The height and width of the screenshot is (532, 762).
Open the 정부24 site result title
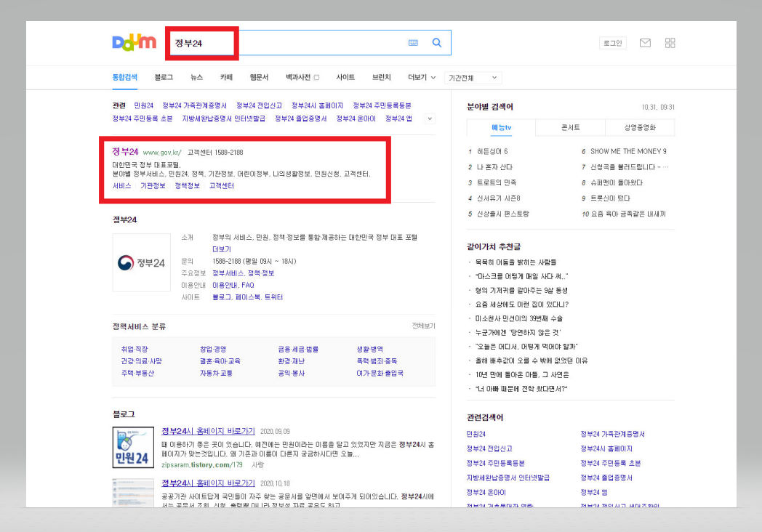(x=125, y=152)
